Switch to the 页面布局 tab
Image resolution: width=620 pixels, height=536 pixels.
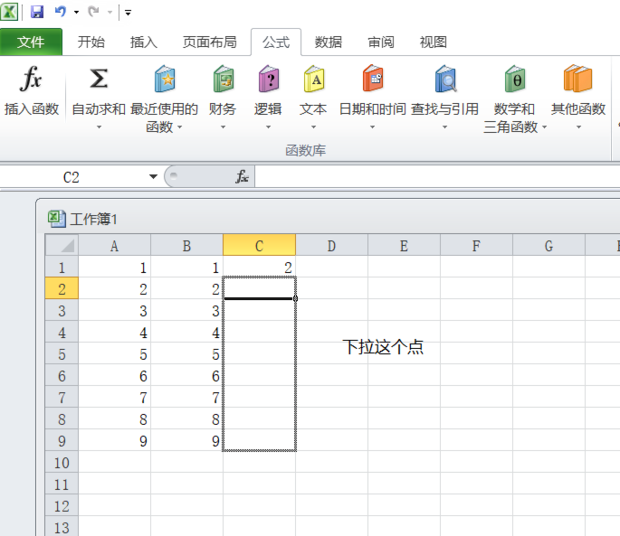[210, 42]
